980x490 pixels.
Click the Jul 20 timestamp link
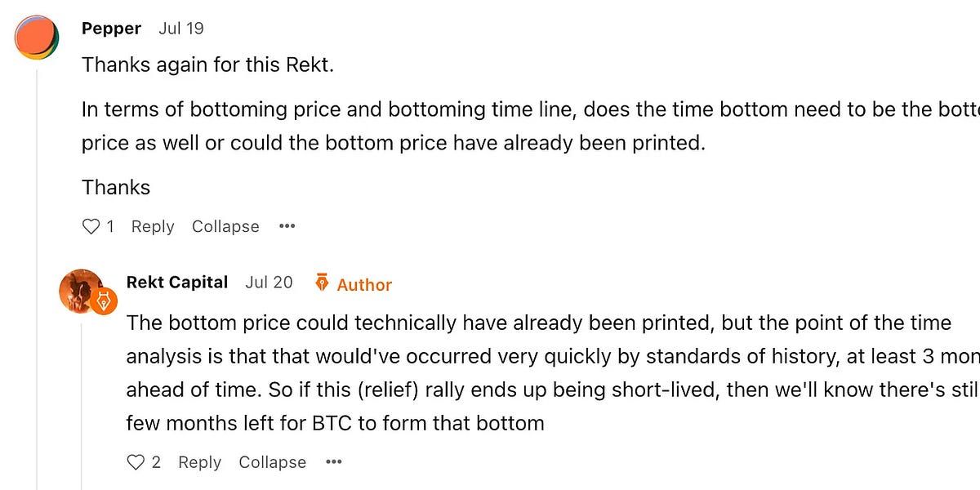pyautogui.click(x=268, y=282)
